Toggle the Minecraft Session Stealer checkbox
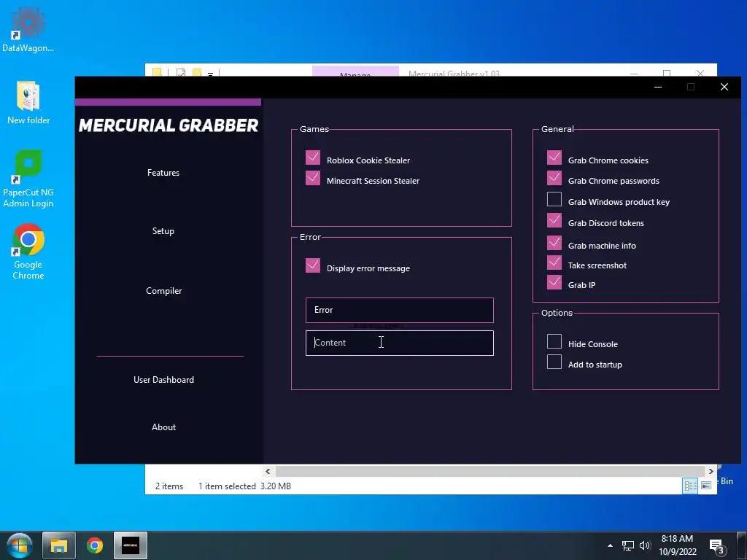747x560 pixels. click(x=313, y=178)
